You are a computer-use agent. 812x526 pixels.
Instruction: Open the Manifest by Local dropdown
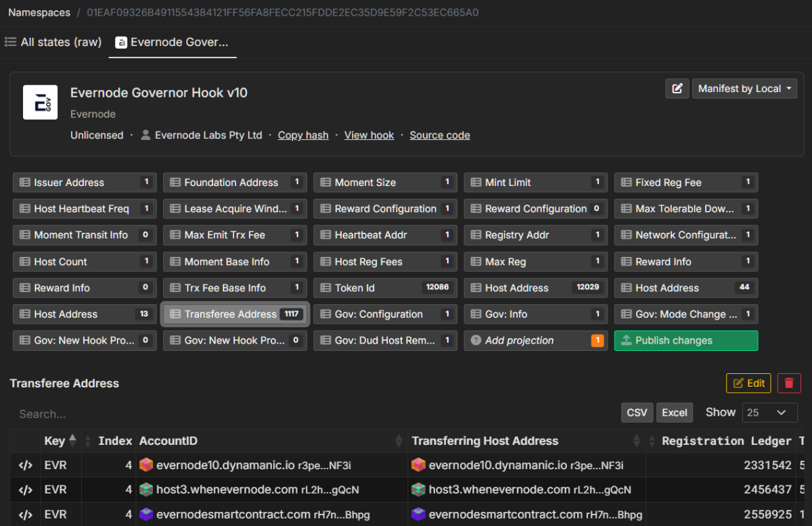pyautogui.click(x=744, y=88)
